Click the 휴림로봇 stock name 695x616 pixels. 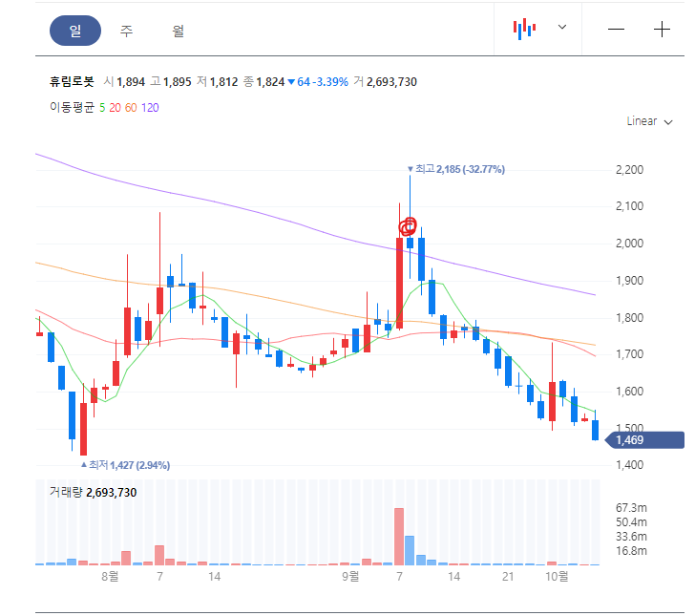72,81
